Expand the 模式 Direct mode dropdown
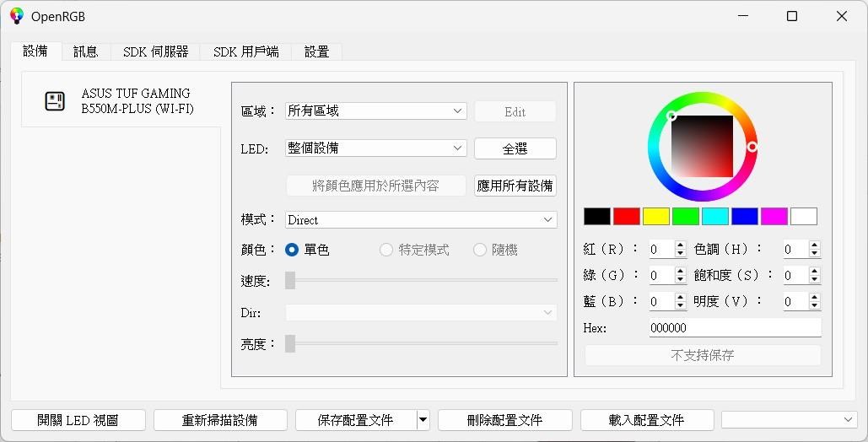The height and width of the screenshot is (442, 868). pyautogui.click(x=421, y=220)
